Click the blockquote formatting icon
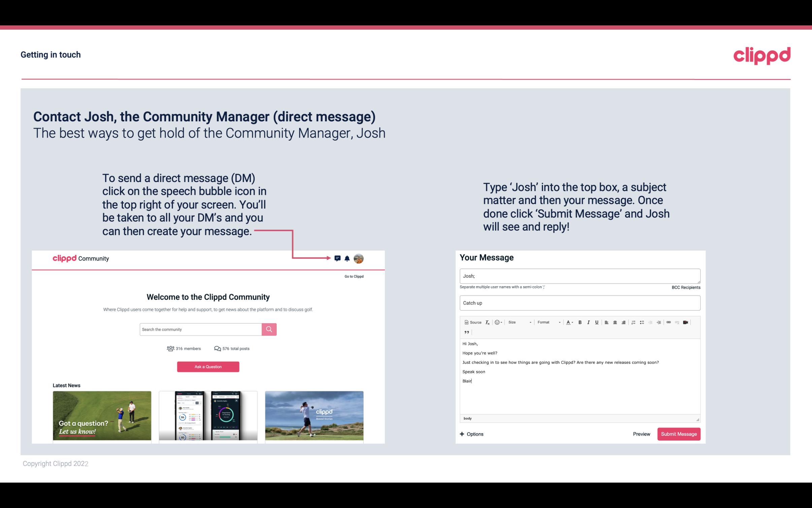 466,332
